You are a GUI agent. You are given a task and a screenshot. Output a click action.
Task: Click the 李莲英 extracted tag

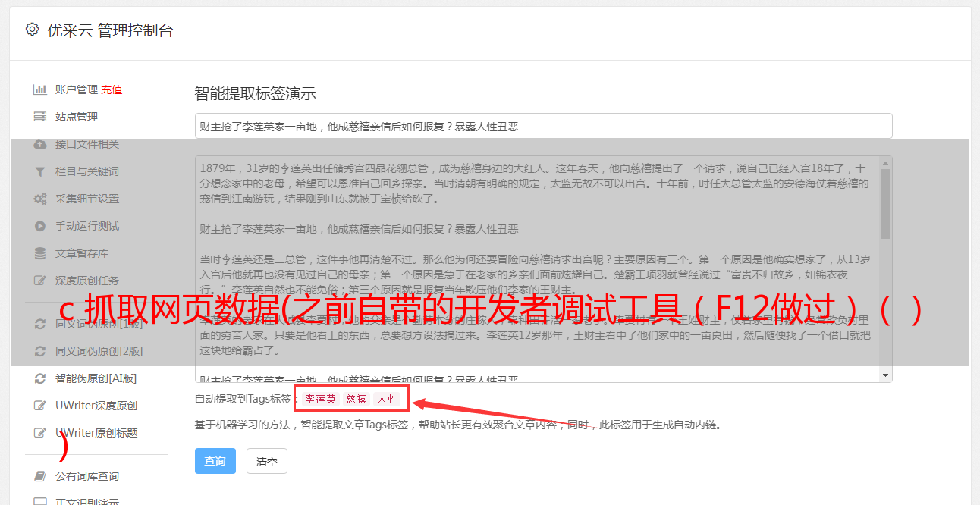(x=321, y=399)
